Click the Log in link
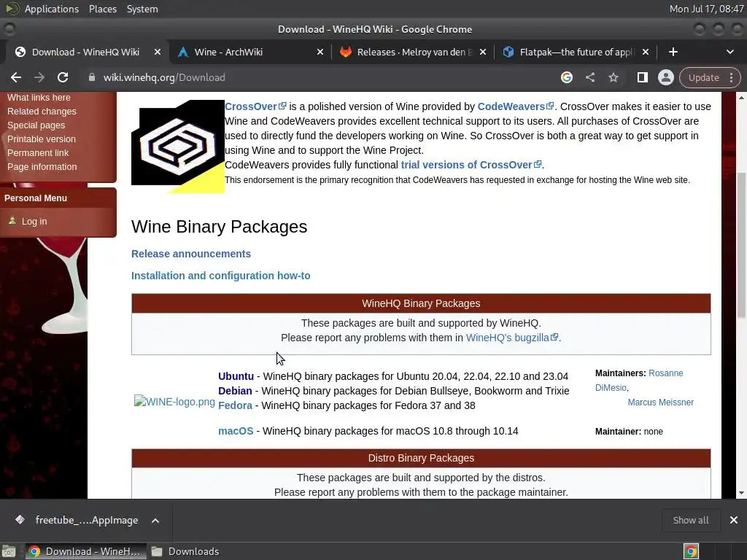Image resolution: width=747 pixels, height=560 pixels. click(34, 221)
